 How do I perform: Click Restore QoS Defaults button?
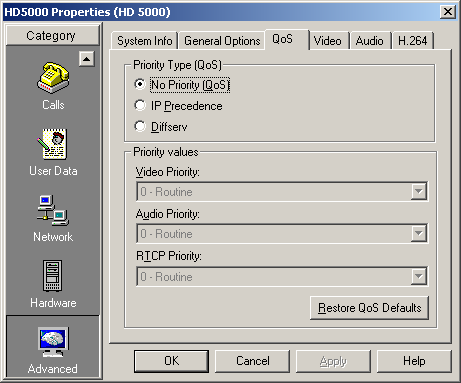coord(369,308)
